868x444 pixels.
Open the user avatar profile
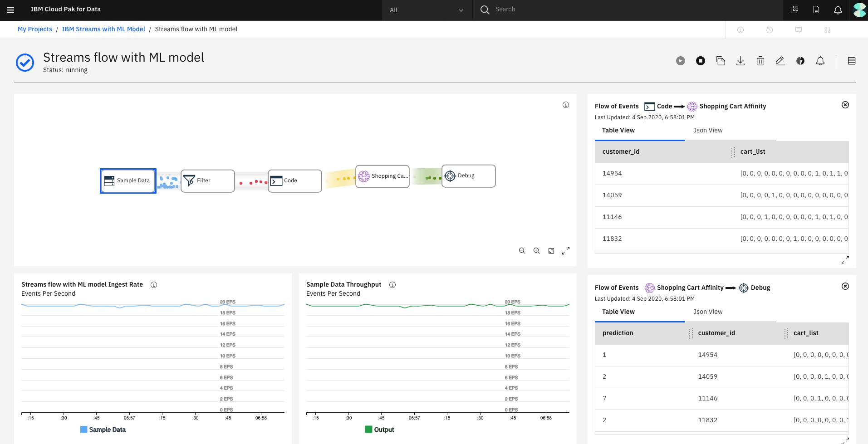point(859,10)
